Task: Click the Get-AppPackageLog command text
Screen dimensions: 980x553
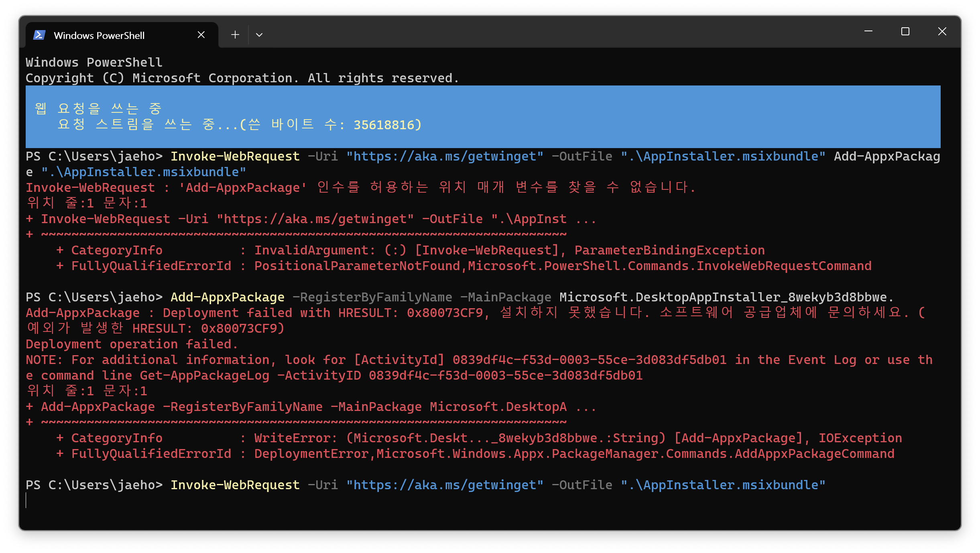Action: (x=204, y=375)
